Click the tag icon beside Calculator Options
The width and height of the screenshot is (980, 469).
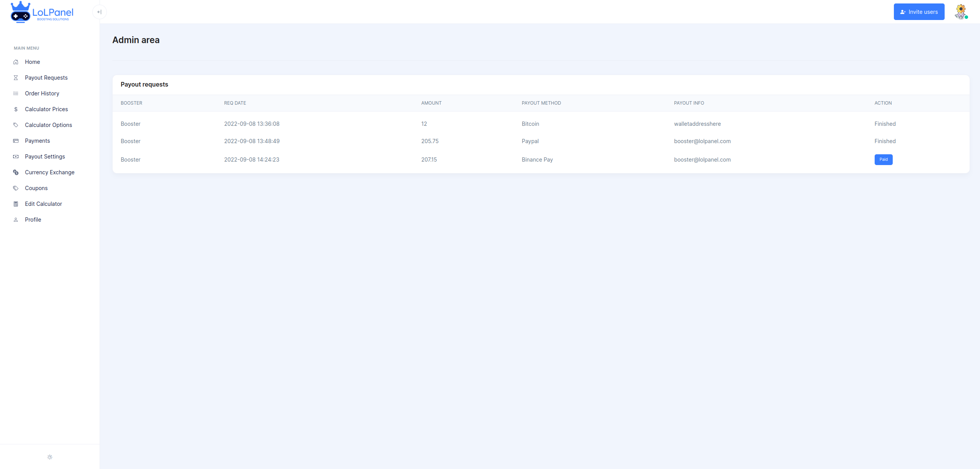[x=16, y=125]
